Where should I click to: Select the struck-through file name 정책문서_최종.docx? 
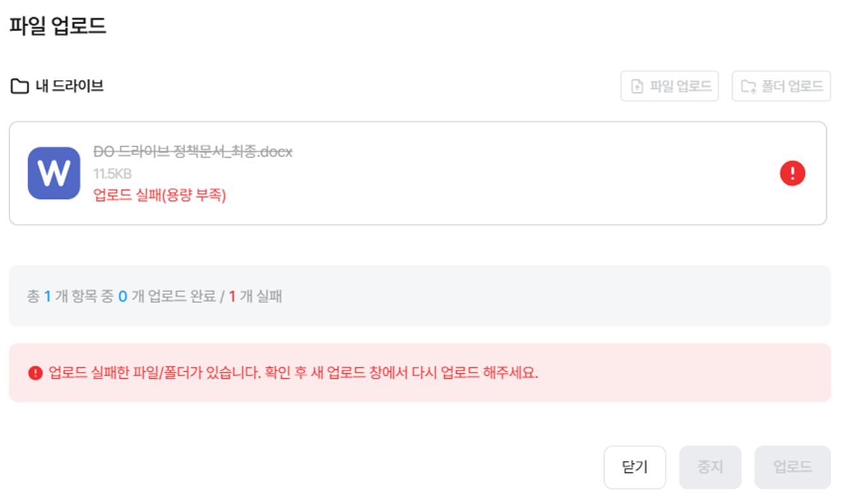(193, 152)
